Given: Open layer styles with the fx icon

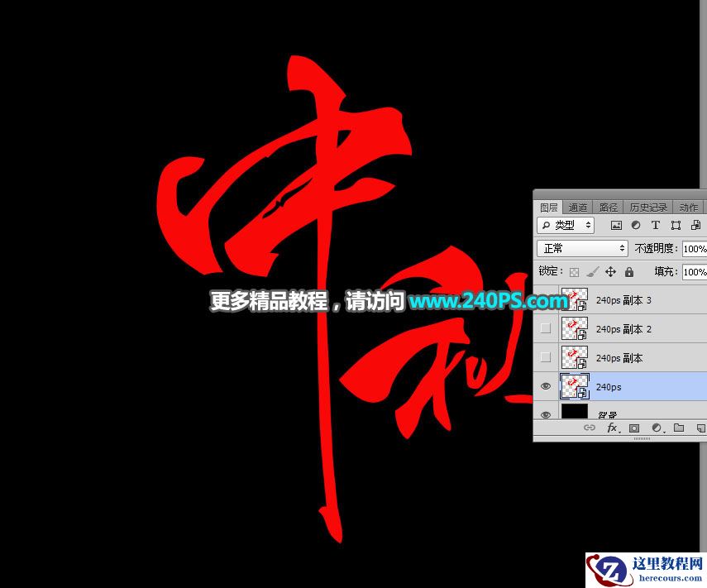Looking at the screenshot, I should point(613,428).
